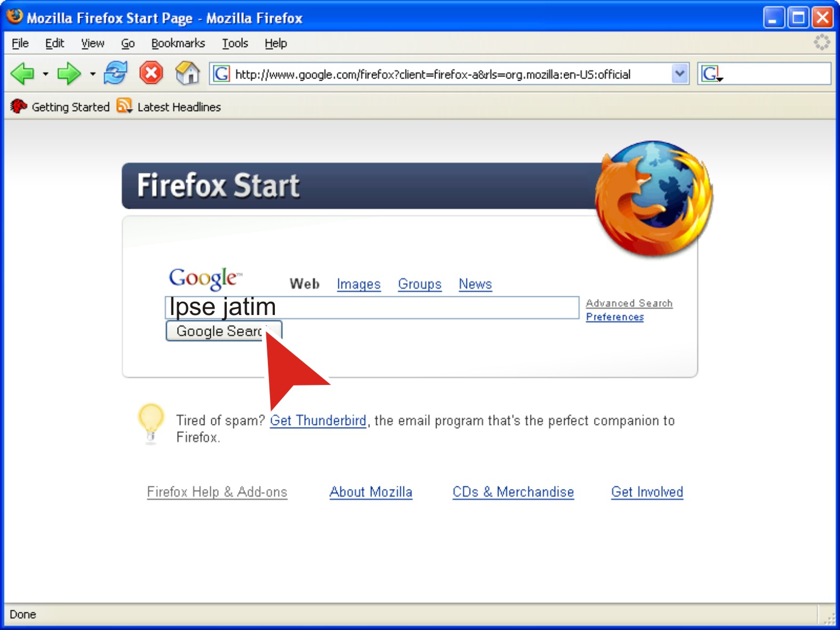The height and width of the screenshot is (630, 840).
Task: Click the Firefox Start banner heading
Action: pyautogui.click(x=218, y=186)
